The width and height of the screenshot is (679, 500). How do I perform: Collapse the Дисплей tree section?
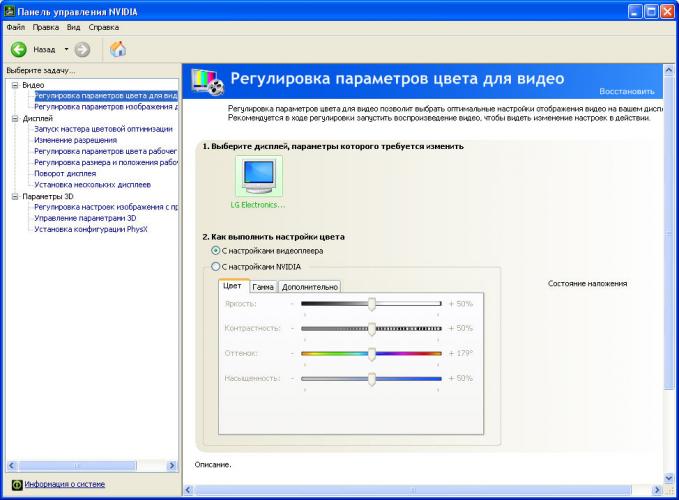(x=14, y=118)
